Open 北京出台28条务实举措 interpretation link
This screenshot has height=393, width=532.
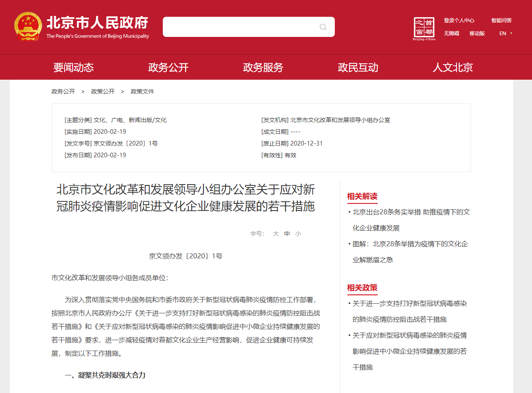click(411, 220)
